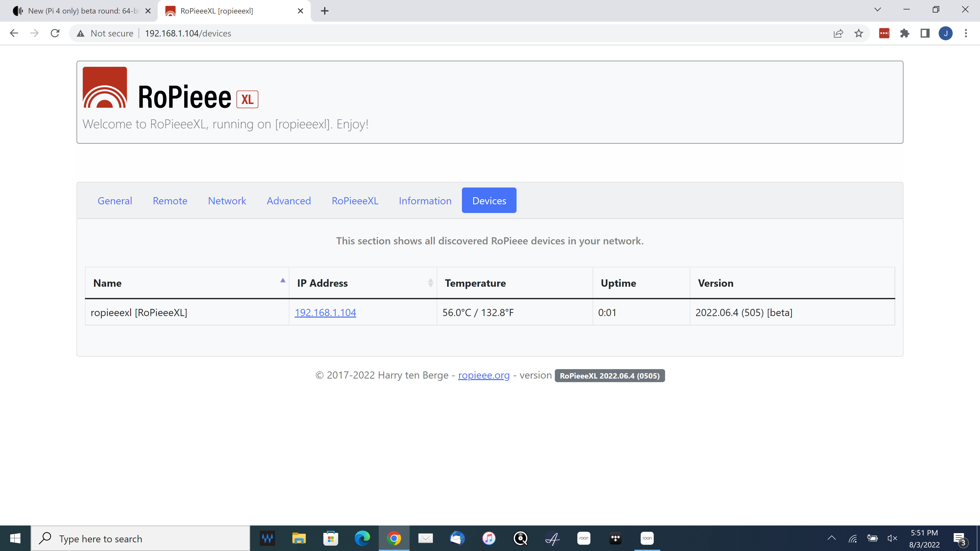Image resolution: width=980 pixels, height=551 pixels.
Task: Open the Waves app in taskbar
Action: [267, 539]
